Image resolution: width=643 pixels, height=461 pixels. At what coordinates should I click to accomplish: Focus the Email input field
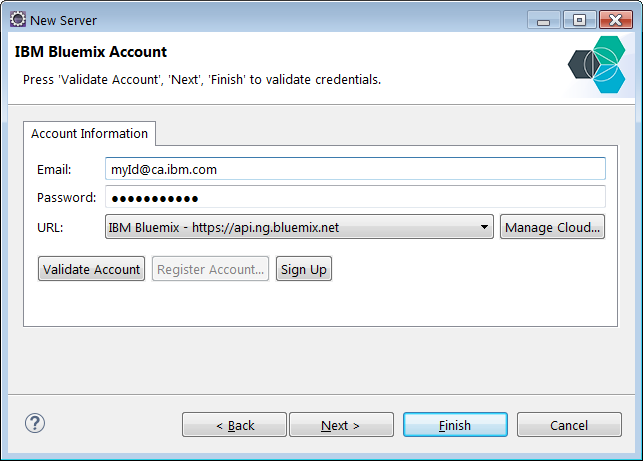pos(355,169)
